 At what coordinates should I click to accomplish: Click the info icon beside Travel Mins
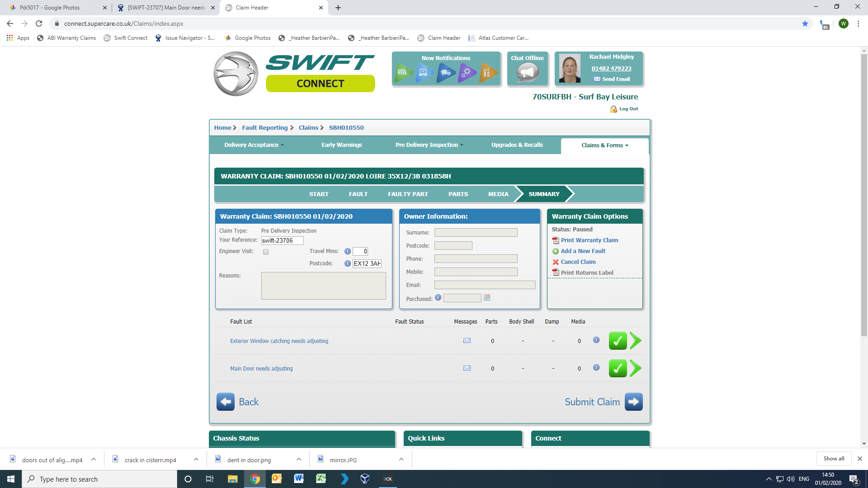(347, 251)
